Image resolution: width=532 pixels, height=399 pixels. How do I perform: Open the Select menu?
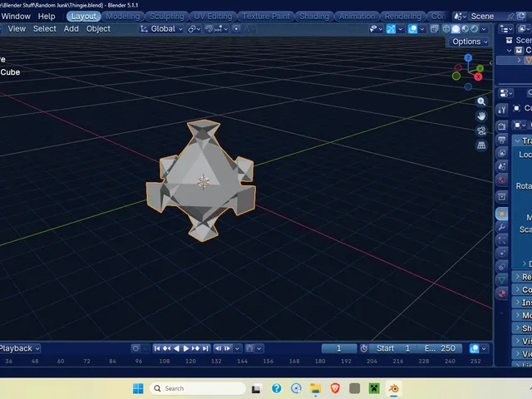44,29
